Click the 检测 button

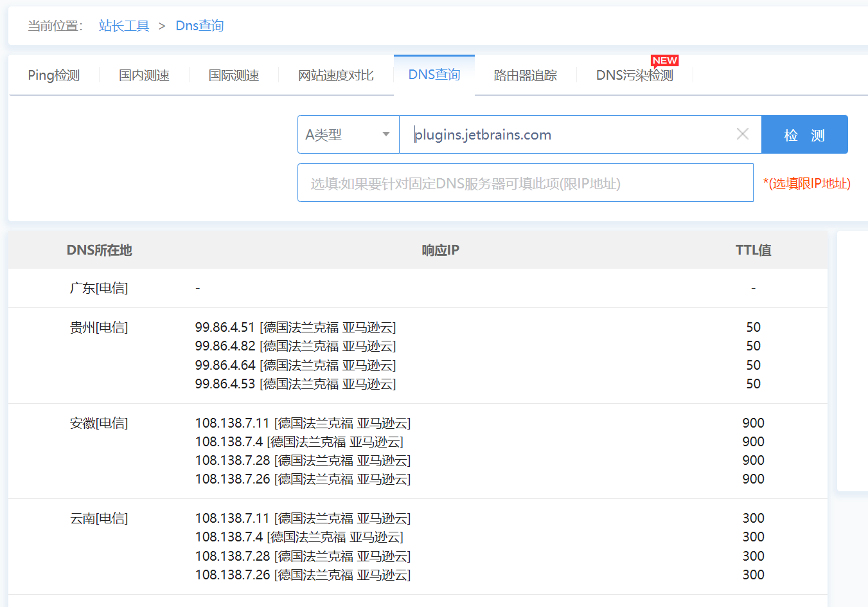tap(804, 134)
